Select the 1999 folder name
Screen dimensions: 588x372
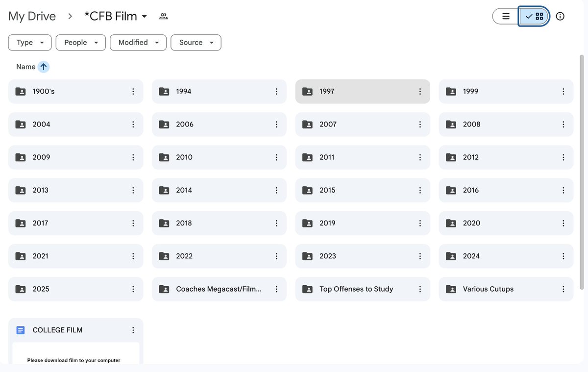470,92
